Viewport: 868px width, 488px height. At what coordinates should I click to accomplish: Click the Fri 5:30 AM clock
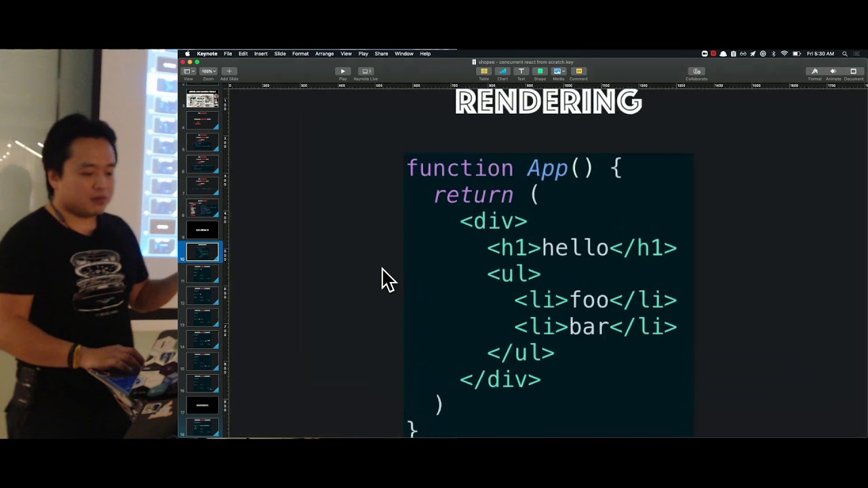coord(821,54)
